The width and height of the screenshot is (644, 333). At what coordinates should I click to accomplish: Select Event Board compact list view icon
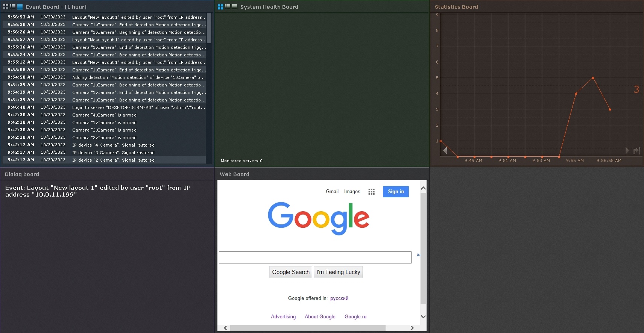pyautogui.click(x=20, y=7)
